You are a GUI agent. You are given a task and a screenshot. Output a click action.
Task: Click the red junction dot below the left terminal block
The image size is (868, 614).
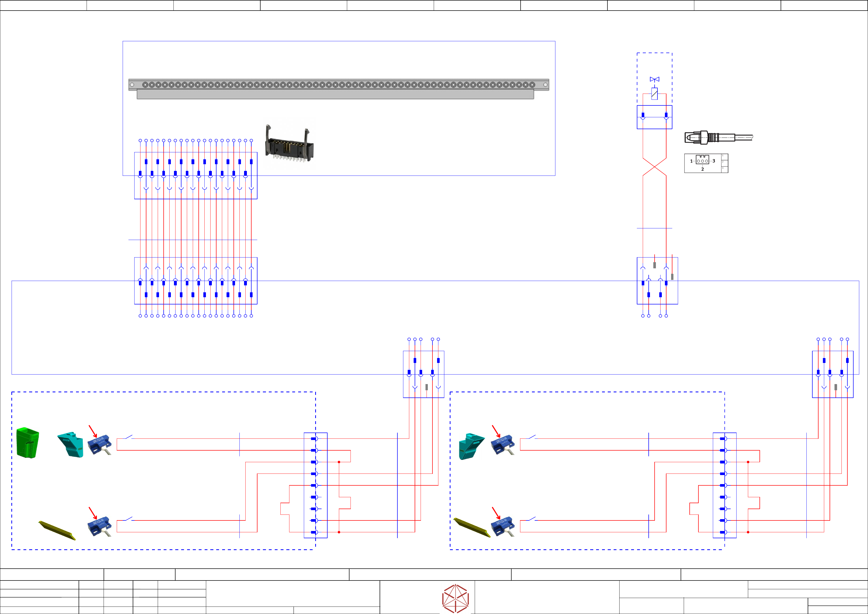(339, 532)
